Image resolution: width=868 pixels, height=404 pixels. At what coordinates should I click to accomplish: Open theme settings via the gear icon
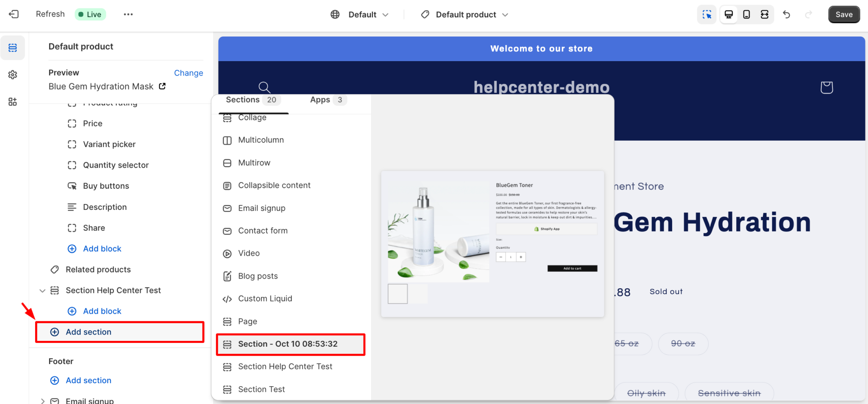point(13,75)
